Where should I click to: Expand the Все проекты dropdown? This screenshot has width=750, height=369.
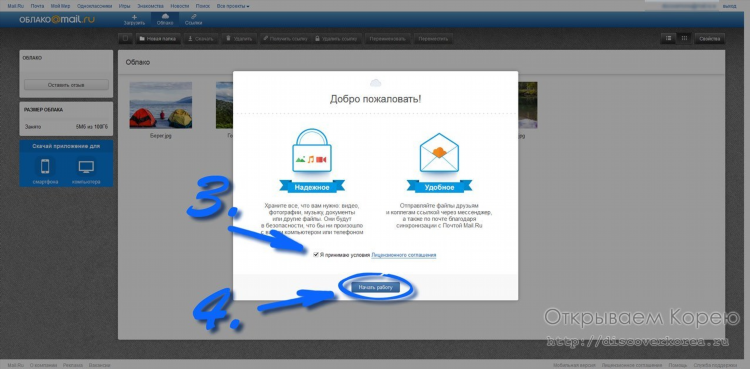(233, 6)
